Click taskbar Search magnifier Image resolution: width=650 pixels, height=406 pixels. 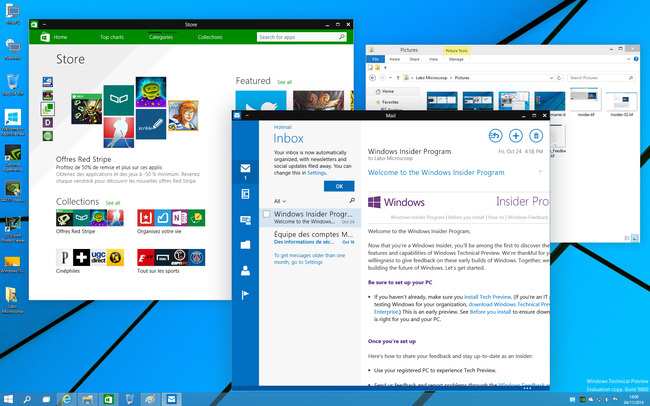coord(27,399)
